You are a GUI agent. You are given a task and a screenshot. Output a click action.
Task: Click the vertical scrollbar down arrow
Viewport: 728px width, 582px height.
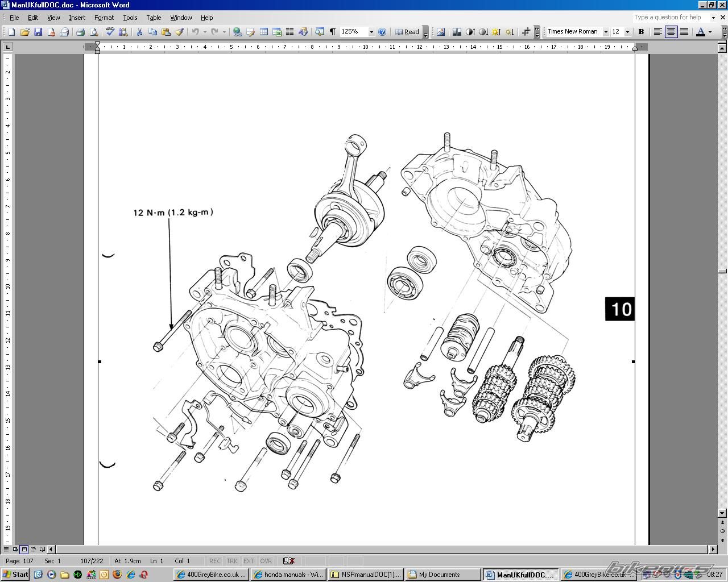tap(722, 513)
